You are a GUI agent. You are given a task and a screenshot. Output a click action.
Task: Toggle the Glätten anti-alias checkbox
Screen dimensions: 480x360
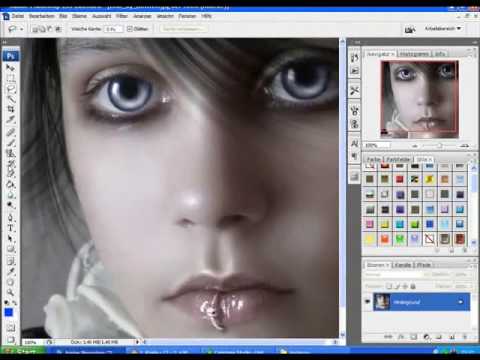pyautogui.click(x=130, y=29)
